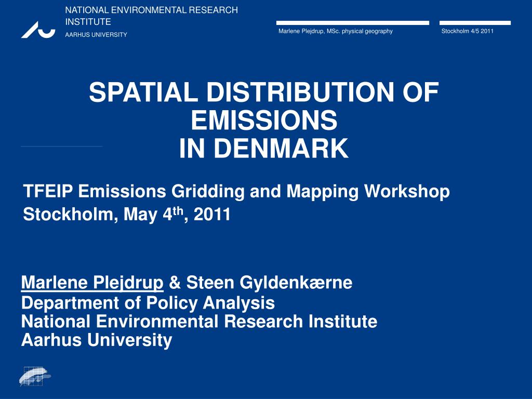Click the underlined name Marlene Plejdrup
Image resolution: width=532 pixels, height=399 pixels.
pos(92,283)
